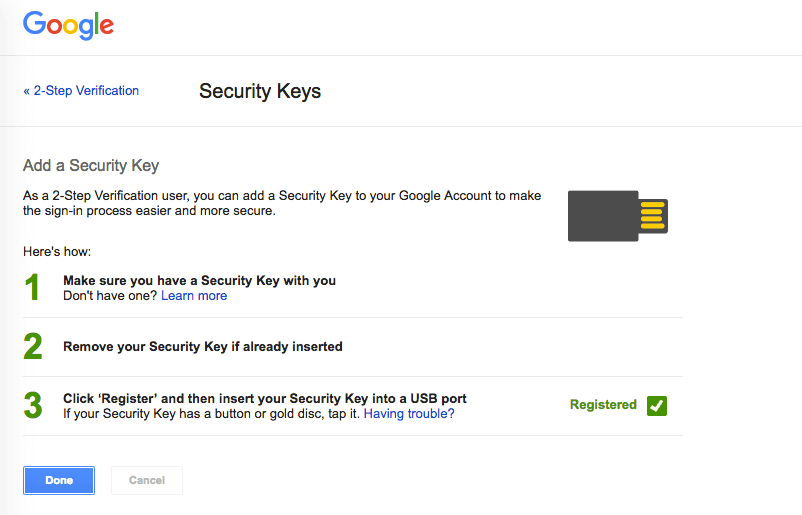Click the green Registered checkmark box

tap(657, 405)
